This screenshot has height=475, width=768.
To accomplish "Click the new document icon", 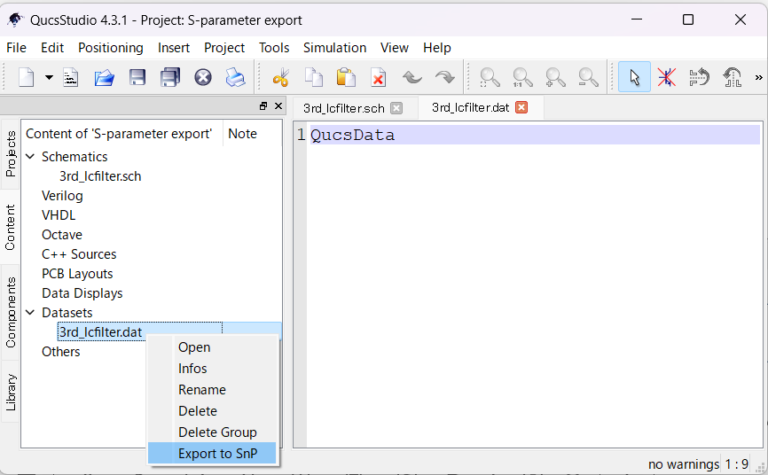I will point(27,77).
